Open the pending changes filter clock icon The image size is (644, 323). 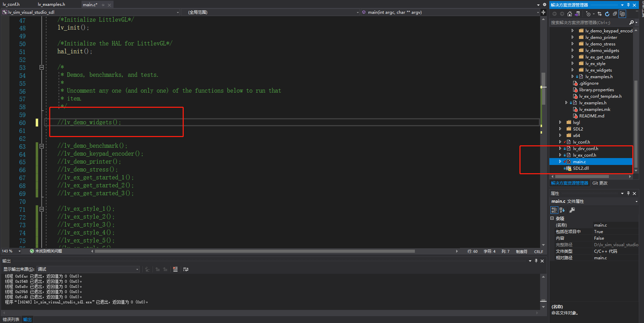589,14
